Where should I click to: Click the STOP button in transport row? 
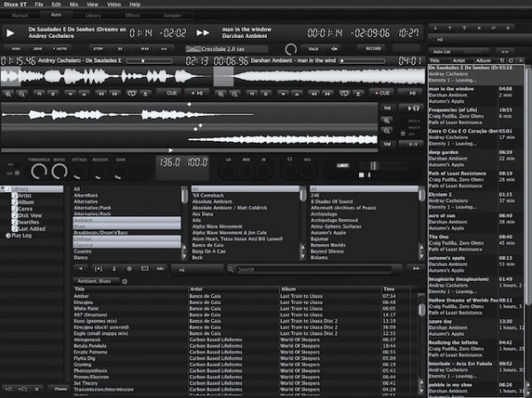point(98,48)
